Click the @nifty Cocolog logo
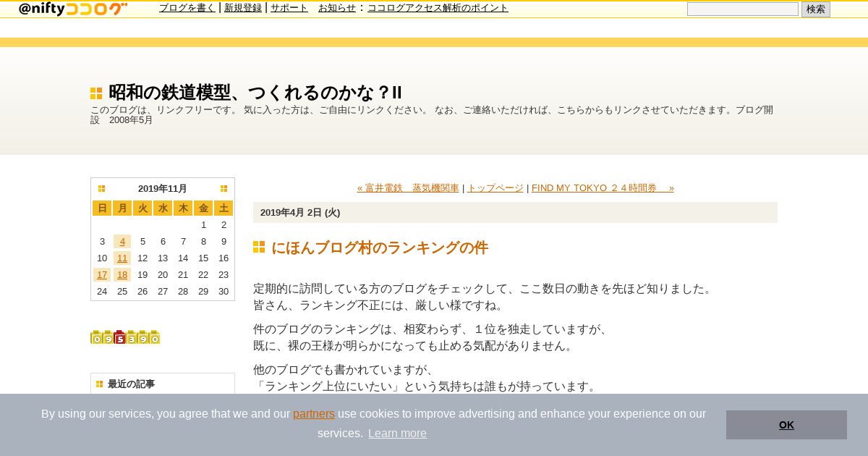 [72, 9]
